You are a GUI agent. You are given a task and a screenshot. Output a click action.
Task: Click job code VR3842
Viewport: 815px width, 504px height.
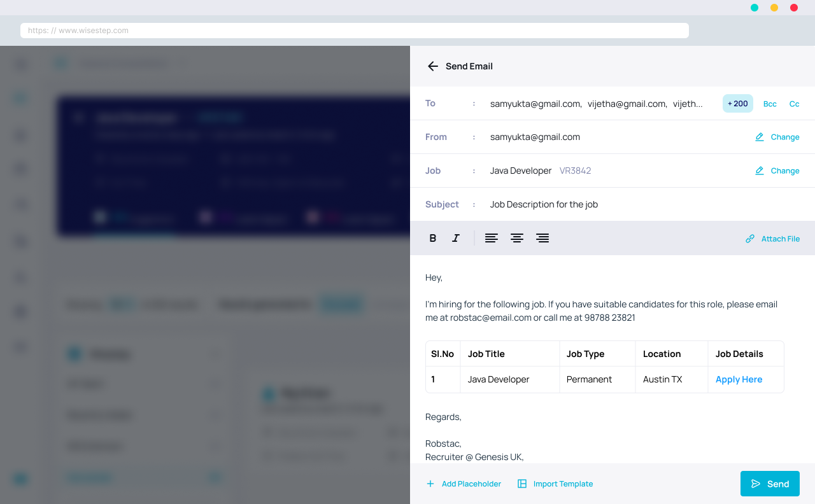[x=576, y=171]
